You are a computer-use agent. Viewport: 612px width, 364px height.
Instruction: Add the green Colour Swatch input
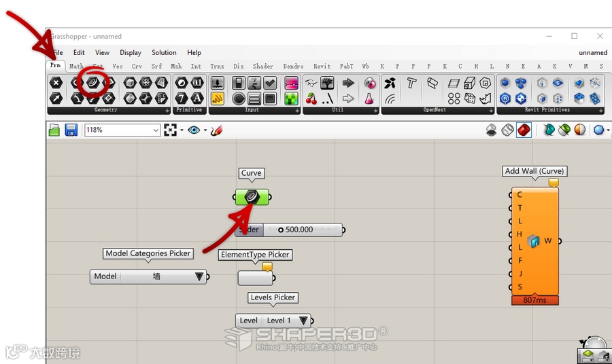click(x=291, y=98)
